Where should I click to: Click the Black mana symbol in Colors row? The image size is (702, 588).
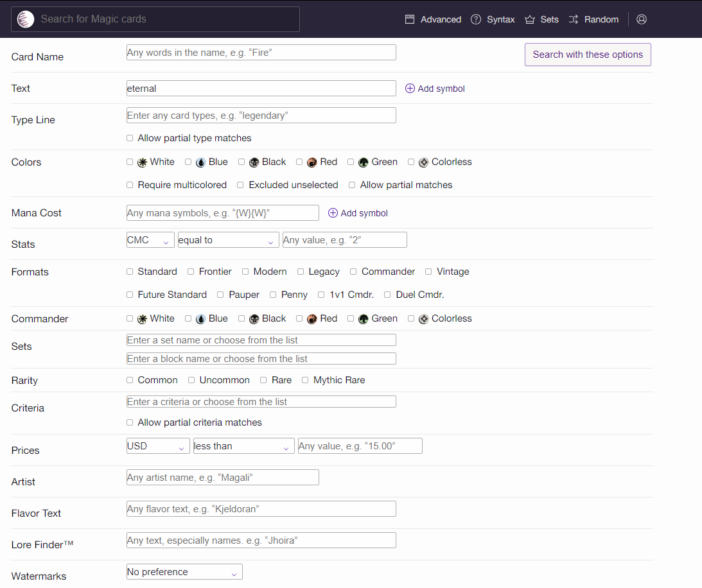click(254, 162)
